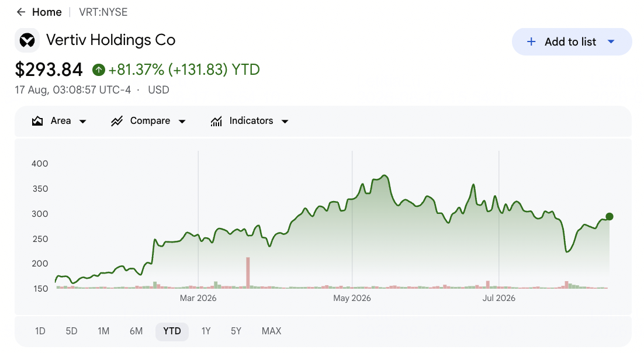This screenshot has height=353, width=644.
Task: Show the MAX time range
Action: (272, 331)
